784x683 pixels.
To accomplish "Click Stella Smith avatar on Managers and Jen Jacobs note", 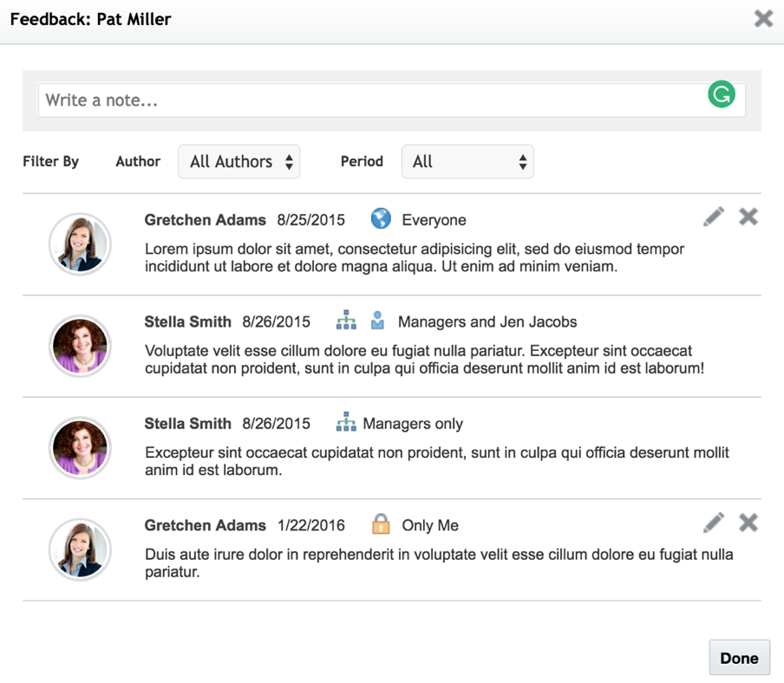I will point(80,346).
